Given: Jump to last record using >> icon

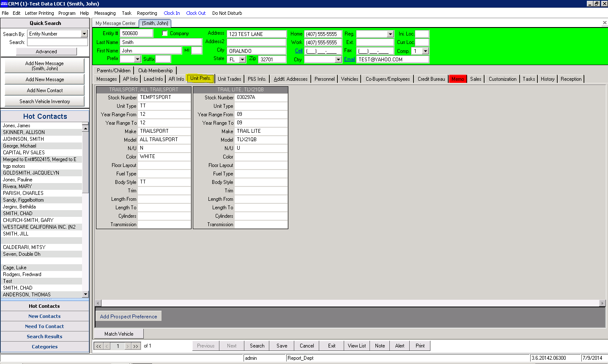Looking at the screenshot, I should click(135, 345).
